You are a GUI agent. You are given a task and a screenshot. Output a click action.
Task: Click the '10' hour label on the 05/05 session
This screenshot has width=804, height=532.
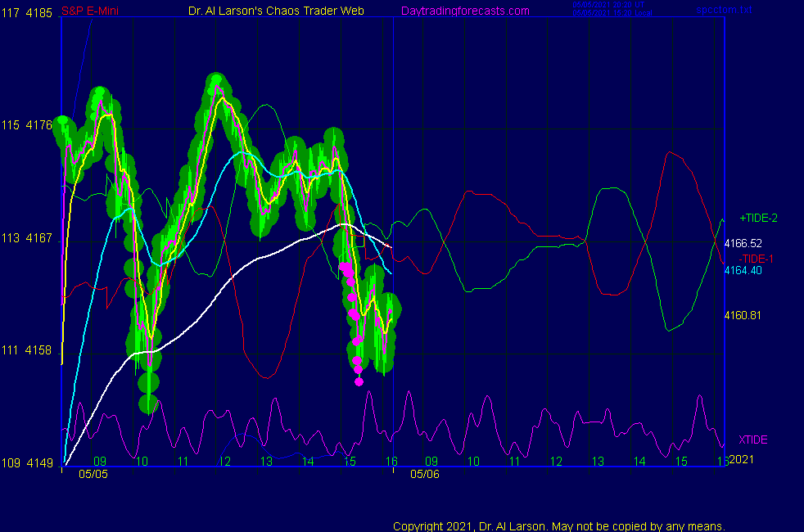[x=142, y=462]
